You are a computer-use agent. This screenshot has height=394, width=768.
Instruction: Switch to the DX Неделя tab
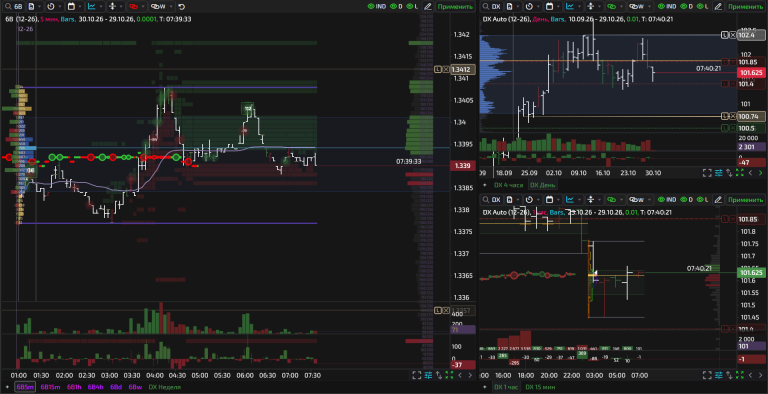pos(165,387)
